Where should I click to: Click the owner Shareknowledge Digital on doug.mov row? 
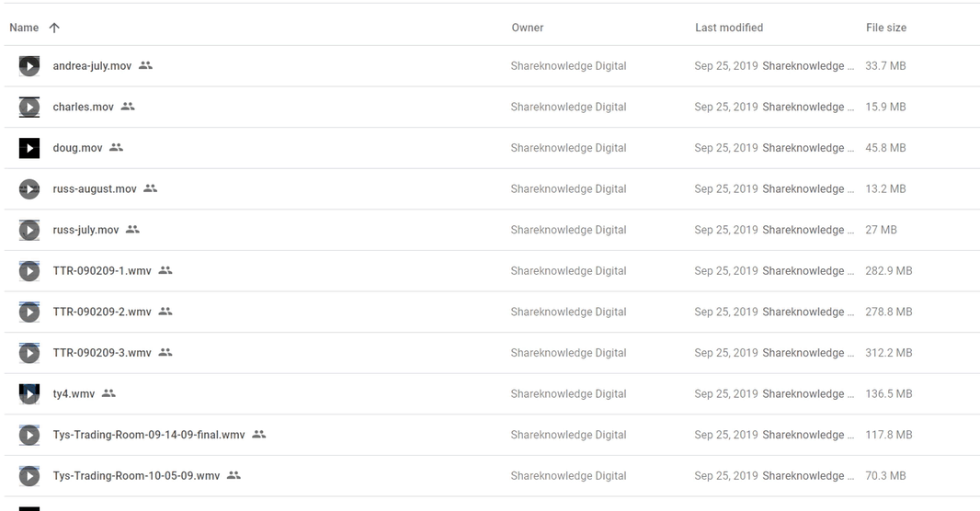click(568, 148)
